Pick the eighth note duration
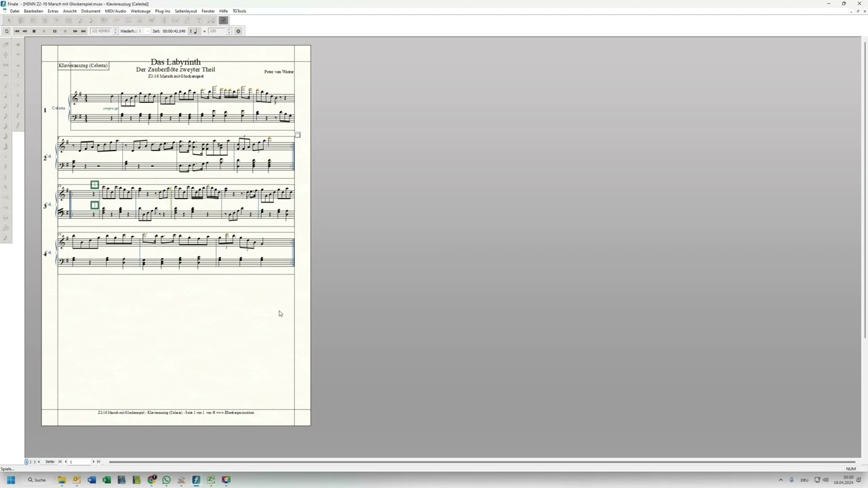 pos(5,106)
